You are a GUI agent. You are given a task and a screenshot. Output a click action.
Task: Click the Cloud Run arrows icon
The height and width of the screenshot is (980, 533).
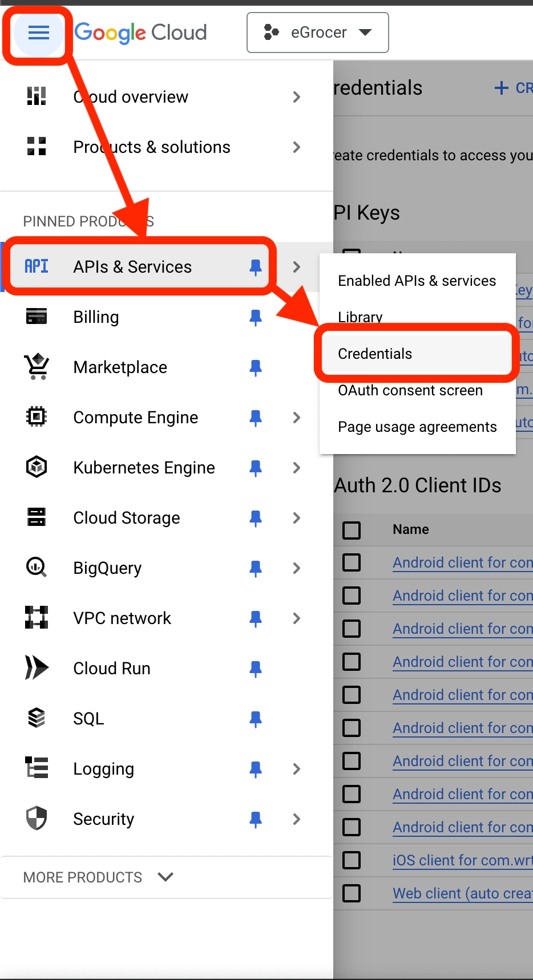point(37,668)
